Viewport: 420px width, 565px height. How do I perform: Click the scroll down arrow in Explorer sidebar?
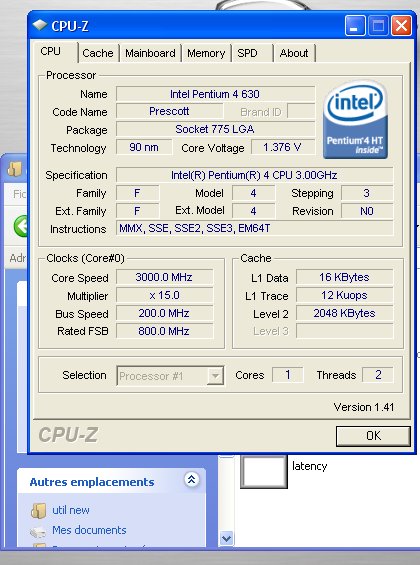click(226, 539)
